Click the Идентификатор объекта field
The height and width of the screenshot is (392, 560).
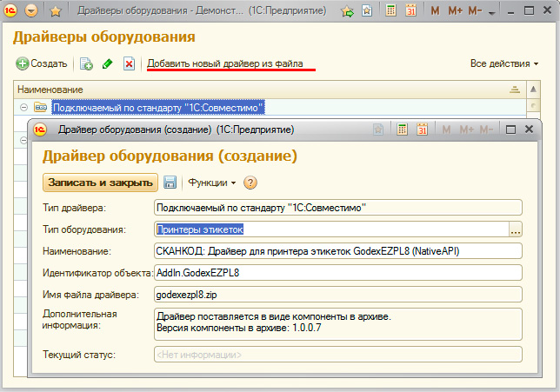point(337,273)
